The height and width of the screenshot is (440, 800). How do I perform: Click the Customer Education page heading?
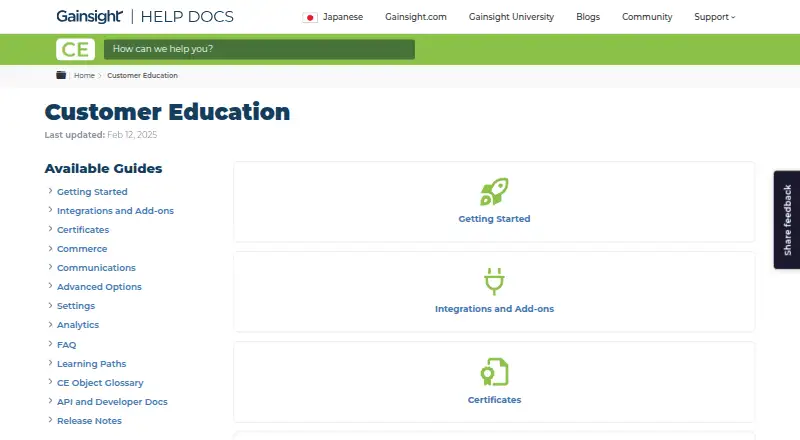(167, 112)
